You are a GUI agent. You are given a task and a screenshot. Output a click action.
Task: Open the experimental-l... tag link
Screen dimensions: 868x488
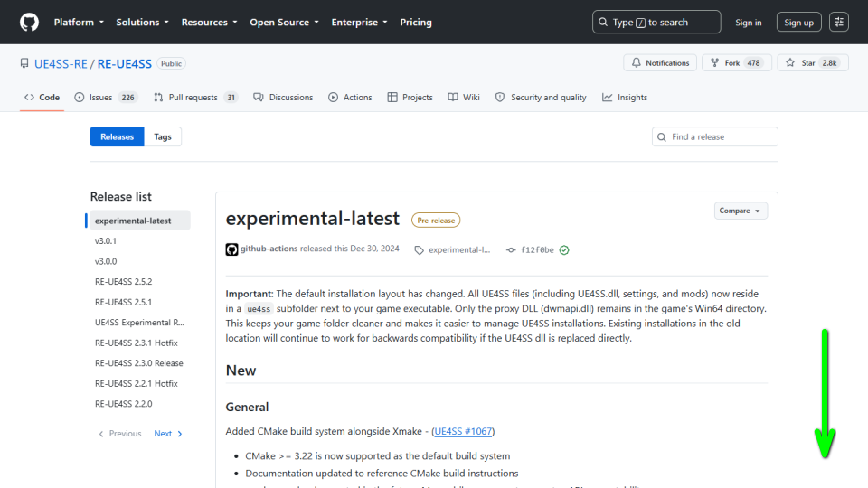tap(459, 250)
